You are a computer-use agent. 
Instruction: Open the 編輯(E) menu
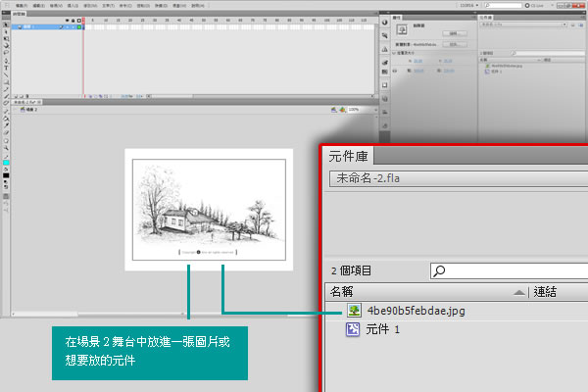click(x=38, y=6)
